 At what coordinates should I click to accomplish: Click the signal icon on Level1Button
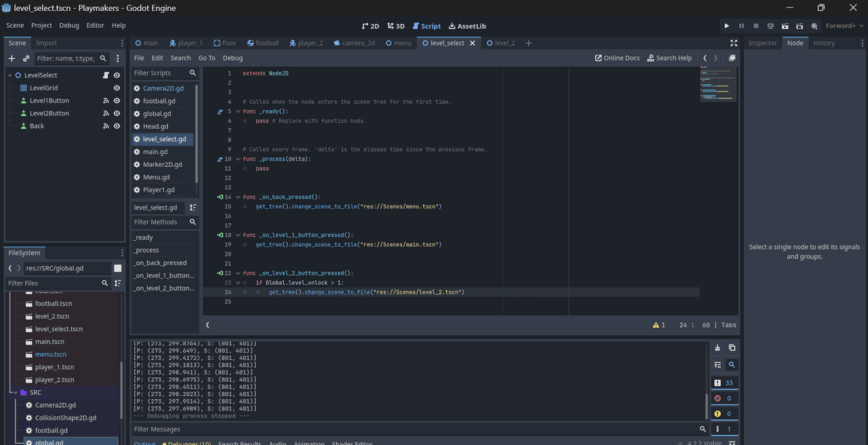pyautogui.click(x=106, y=100)
